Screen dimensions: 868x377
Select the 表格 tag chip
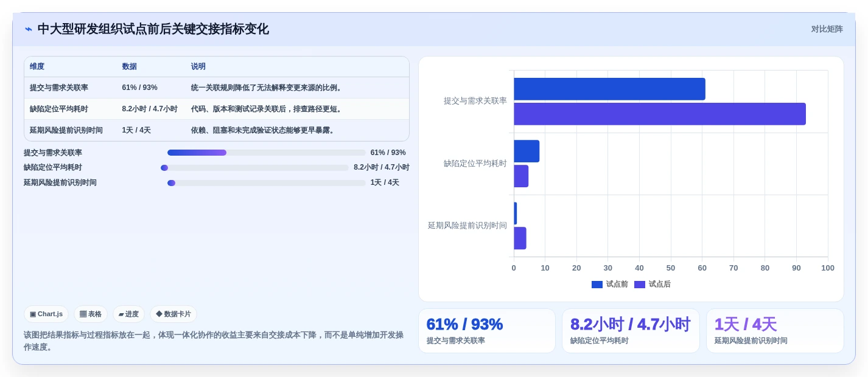(91, 314)
